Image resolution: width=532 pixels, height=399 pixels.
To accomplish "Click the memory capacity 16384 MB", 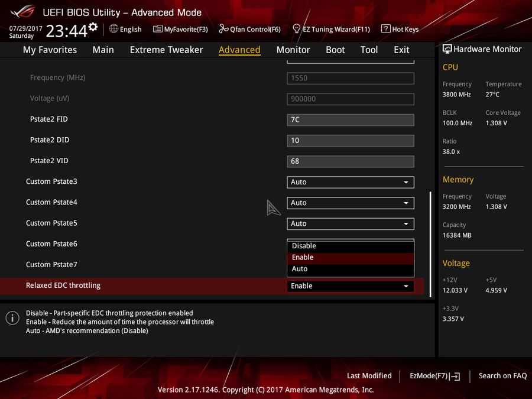I will (x=457, y=235).
